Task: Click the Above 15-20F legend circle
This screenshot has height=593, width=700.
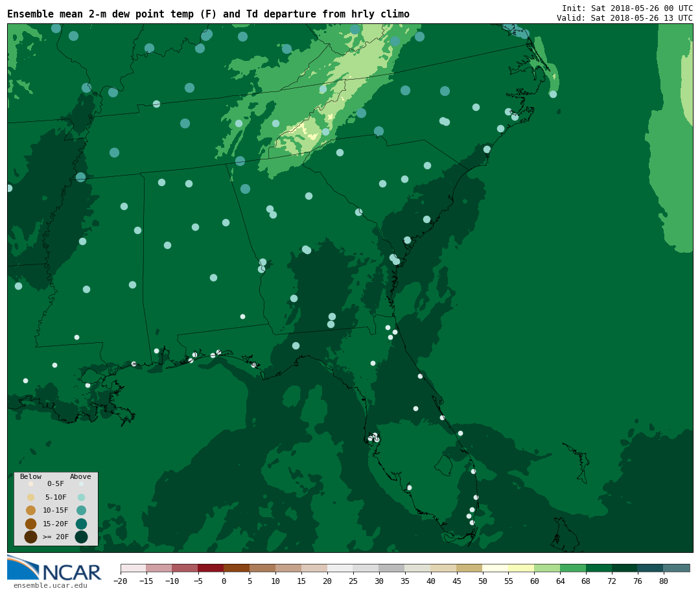Action: click(x=81, y=524)
